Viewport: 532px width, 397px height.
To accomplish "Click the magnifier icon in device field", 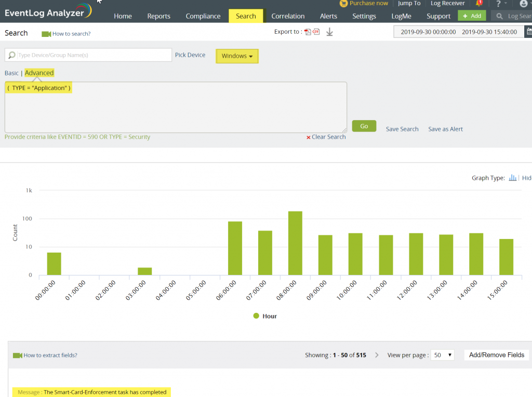I will (12, 55).
